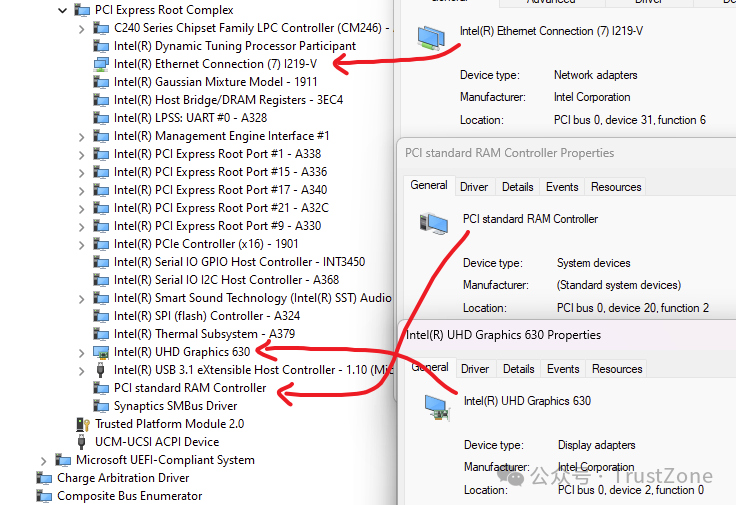Expand the PCI Express Root Port #1 - A338 node
Viewport: 736px width, 505px height.
pyautogui.click(x=81, y=154)
